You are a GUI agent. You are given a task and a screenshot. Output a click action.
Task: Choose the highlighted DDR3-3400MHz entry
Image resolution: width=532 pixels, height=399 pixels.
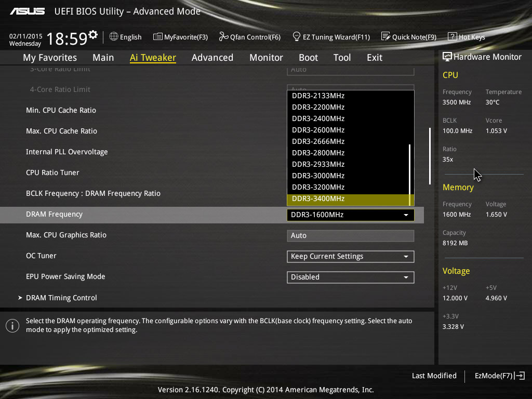click(348, 200)
